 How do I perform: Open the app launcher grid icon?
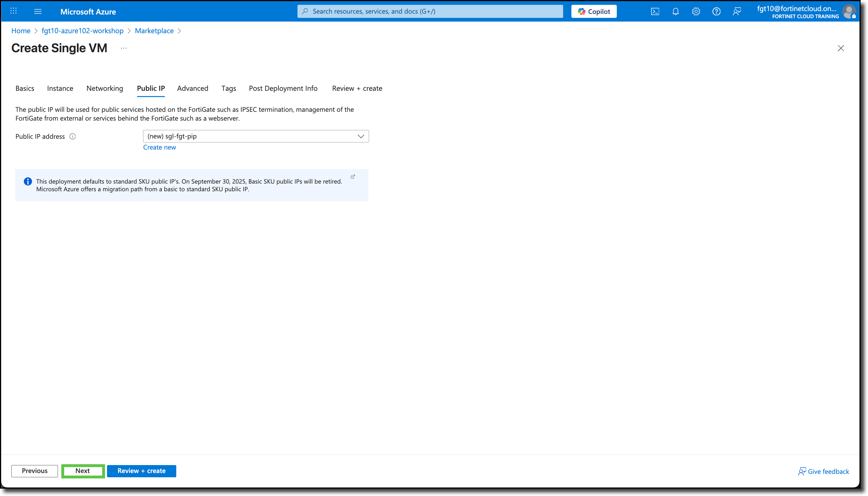(13, 11)
